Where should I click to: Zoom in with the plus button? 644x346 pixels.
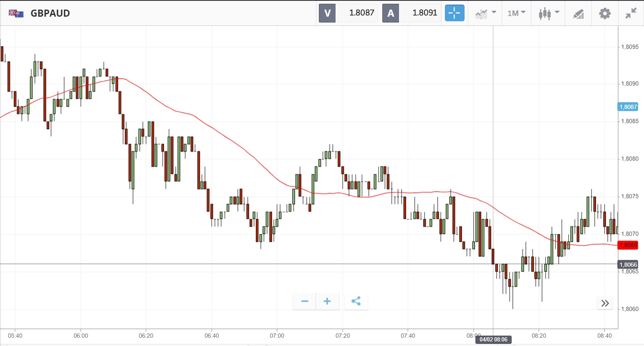[x=327, y=301]
